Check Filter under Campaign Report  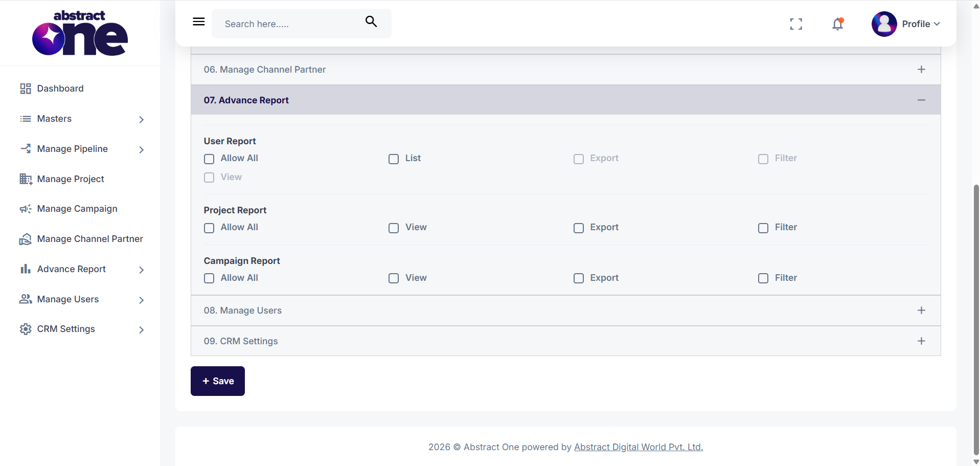point(763,278)
